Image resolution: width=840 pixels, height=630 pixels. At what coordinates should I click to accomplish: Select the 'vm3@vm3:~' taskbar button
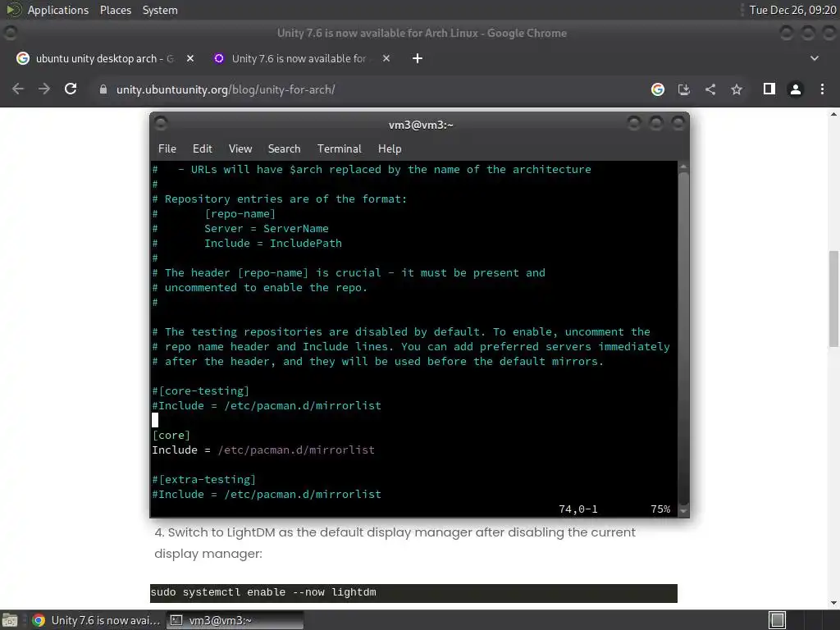(x=235, y=620)
